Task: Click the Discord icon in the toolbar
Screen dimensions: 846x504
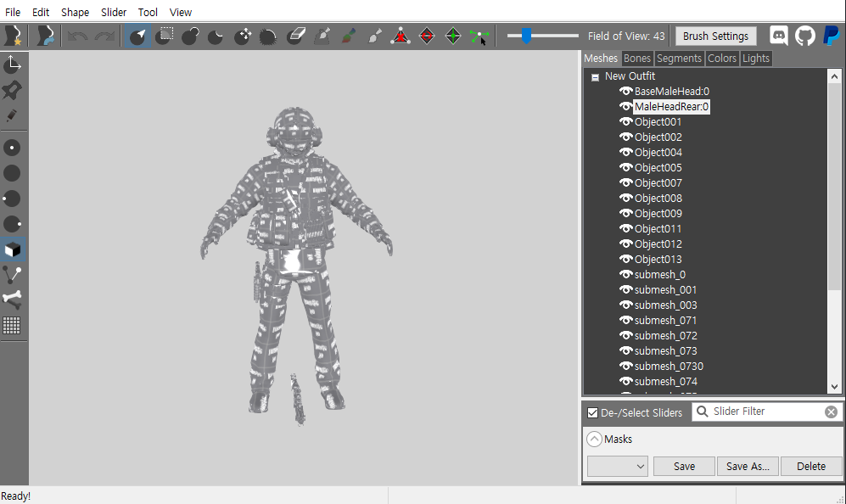Action: (x=778, y=36)
